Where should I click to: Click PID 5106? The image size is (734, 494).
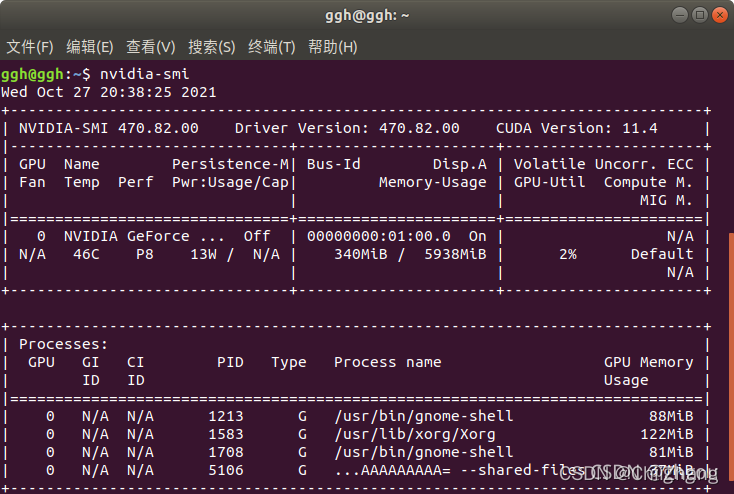pyautogui.click(x=226, y=471)
